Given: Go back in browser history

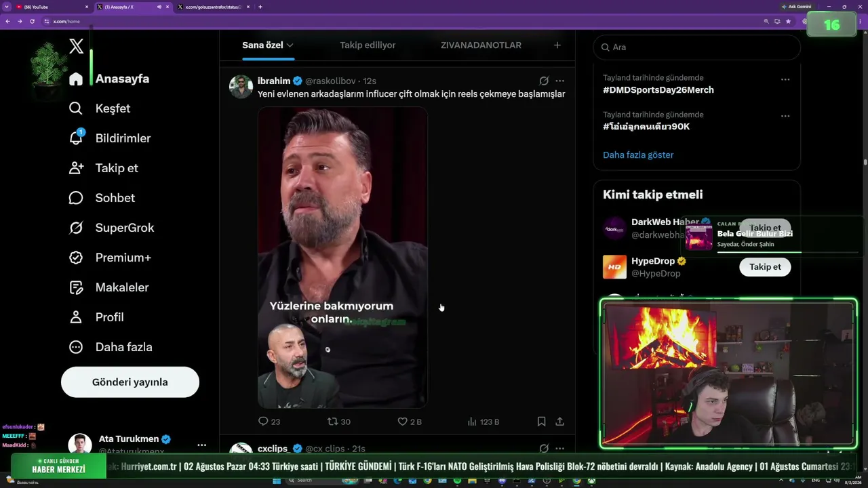Looking at the screenshot, I should coord(7,21).
